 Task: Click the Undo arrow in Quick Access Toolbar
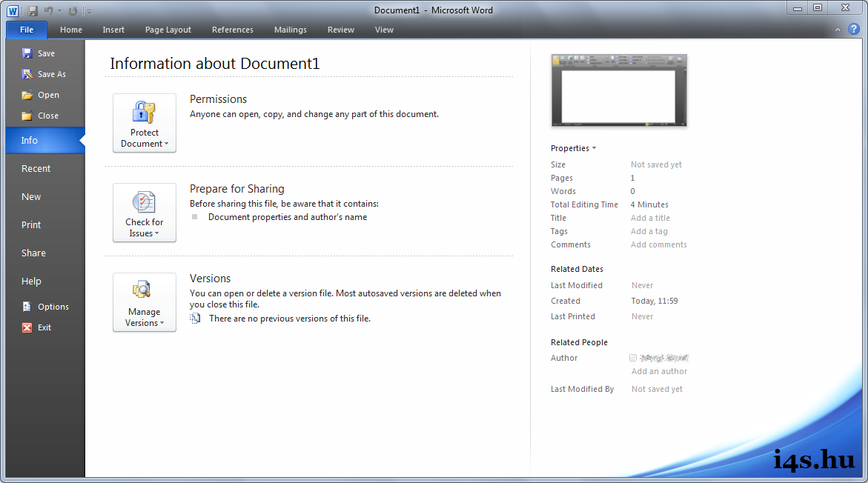49,10
